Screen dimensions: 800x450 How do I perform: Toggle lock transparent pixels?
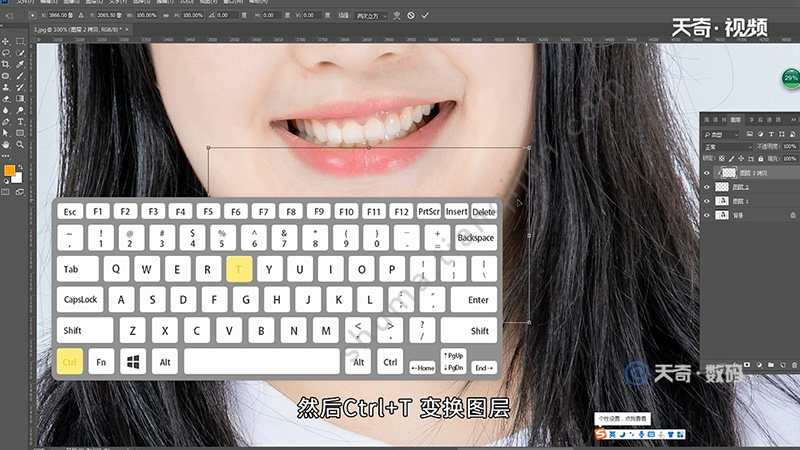pyautogui.click(x=721, y=159)
